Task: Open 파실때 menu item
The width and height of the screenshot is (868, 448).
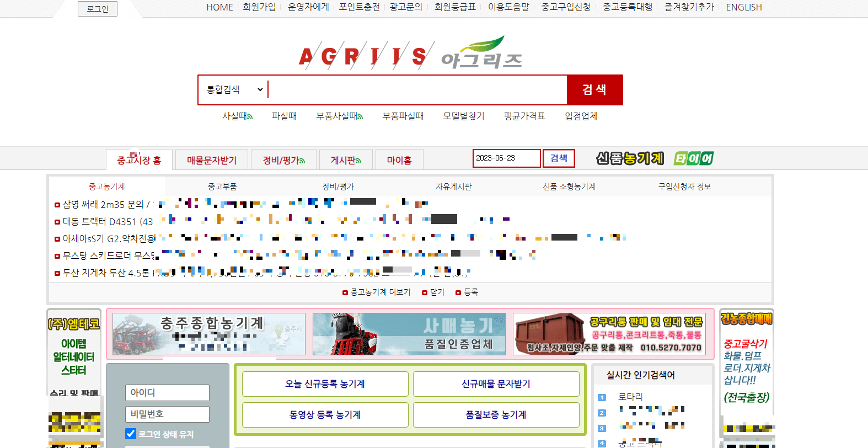Action: pos(284,116)
